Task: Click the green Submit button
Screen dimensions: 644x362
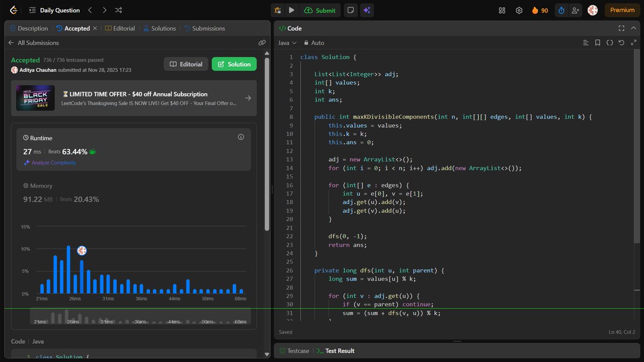Action: point(320,10)
